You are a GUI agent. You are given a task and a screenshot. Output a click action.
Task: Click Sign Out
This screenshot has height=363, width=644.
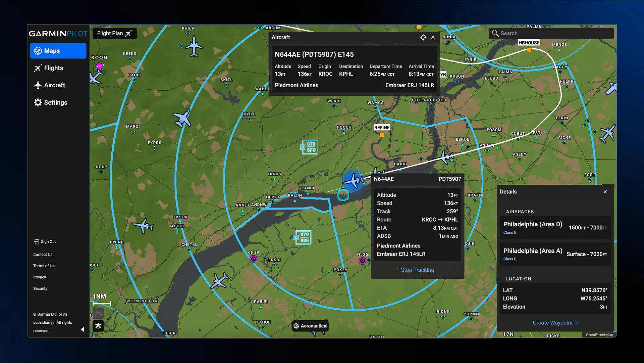click(x=45, y=242)
